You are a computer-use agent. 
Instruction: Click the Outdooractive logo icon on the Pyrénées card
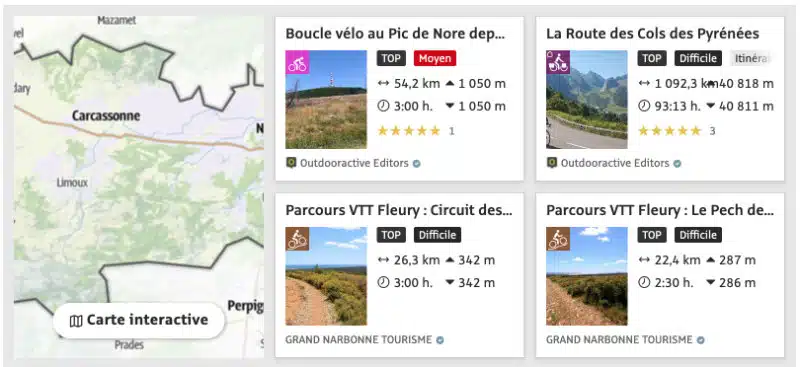pos(552,163)
